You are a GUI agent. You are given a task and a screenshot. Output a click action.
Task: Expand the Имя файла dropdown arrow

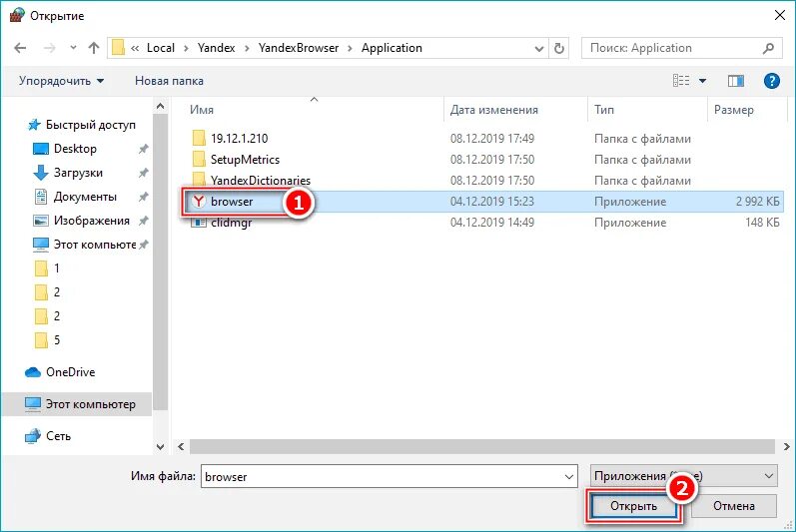(x=569, y=477)
